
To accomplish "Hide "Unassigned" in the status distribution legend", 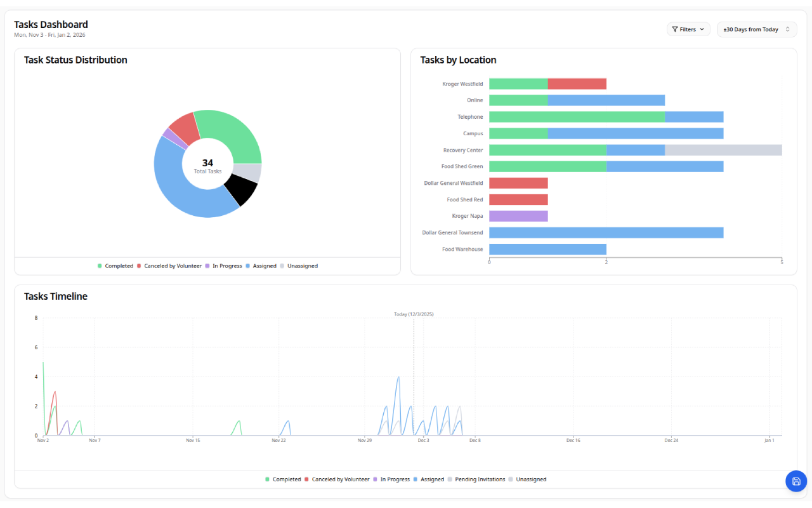I will tap(303, 265).
